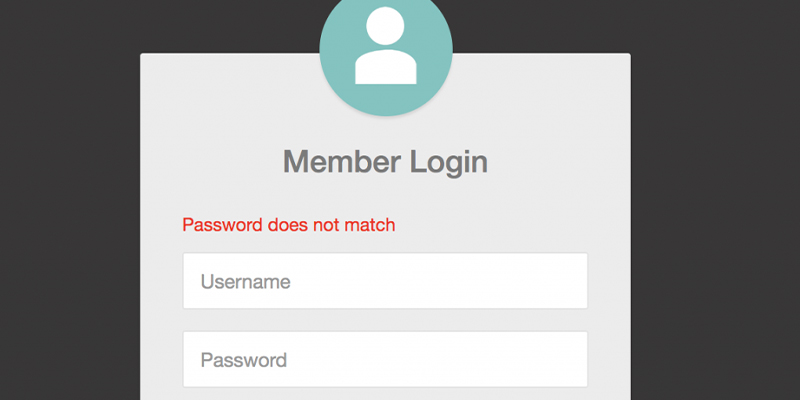800x400 pixels.
Task: Click the head of the avatar silhouette
Action: 385,29
